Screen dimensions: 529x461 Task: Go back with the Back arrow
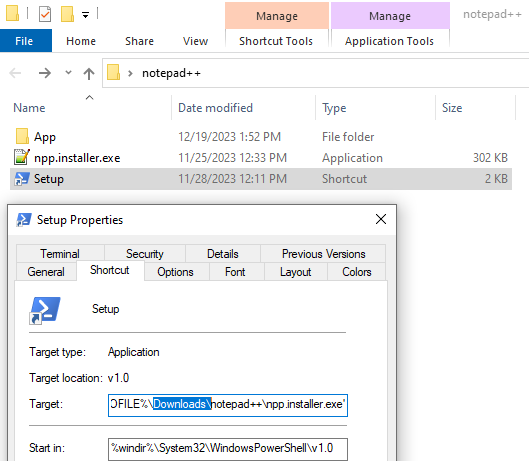[15, 73]
